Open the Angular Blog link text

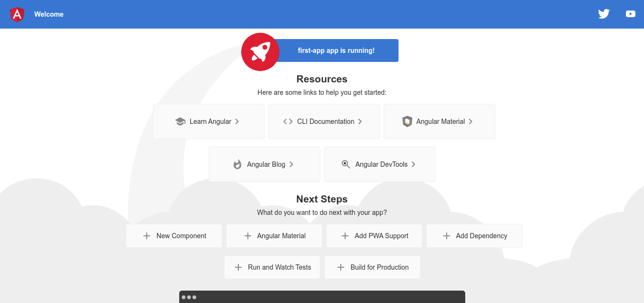click(x=266, y=164)
